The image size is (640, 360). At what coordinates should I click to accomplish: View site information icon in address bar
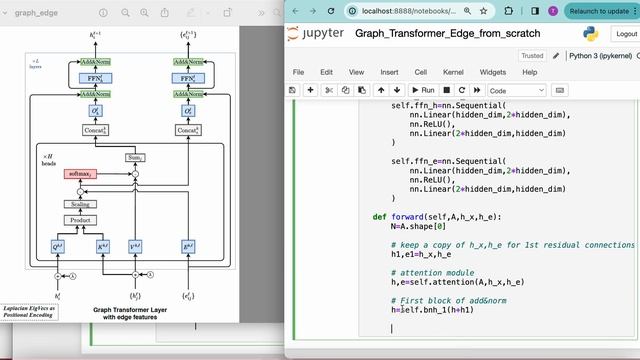pyautogui.click(x=352, y=11)
